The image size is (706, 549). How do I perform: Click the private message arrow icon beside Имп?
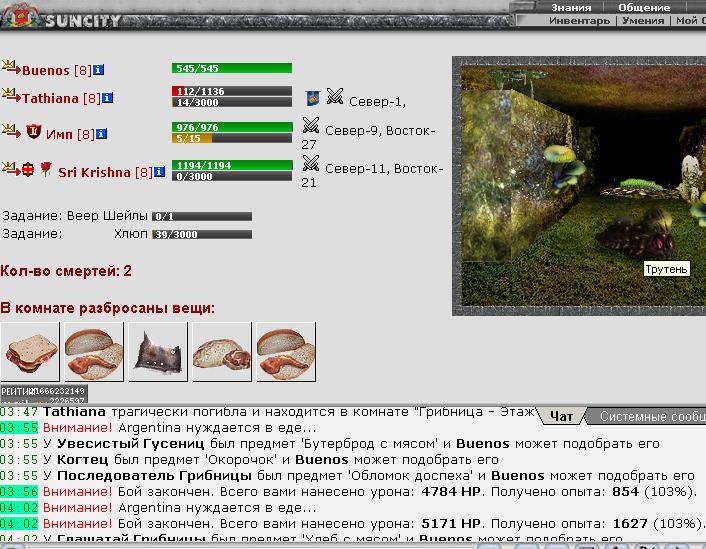(x=11, y=131)
